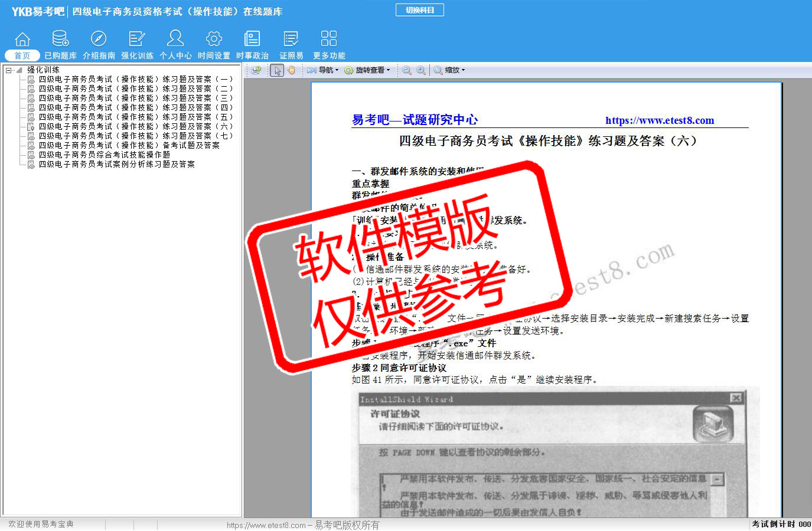812x531 pixels.
Task: Click the 易考吧版权所有 status bar text
Action: click(x=347, y=525)
